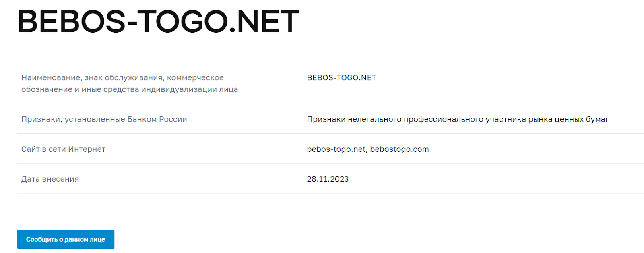Click "индивидуализации лица" in the first label

tap(190, 89)
